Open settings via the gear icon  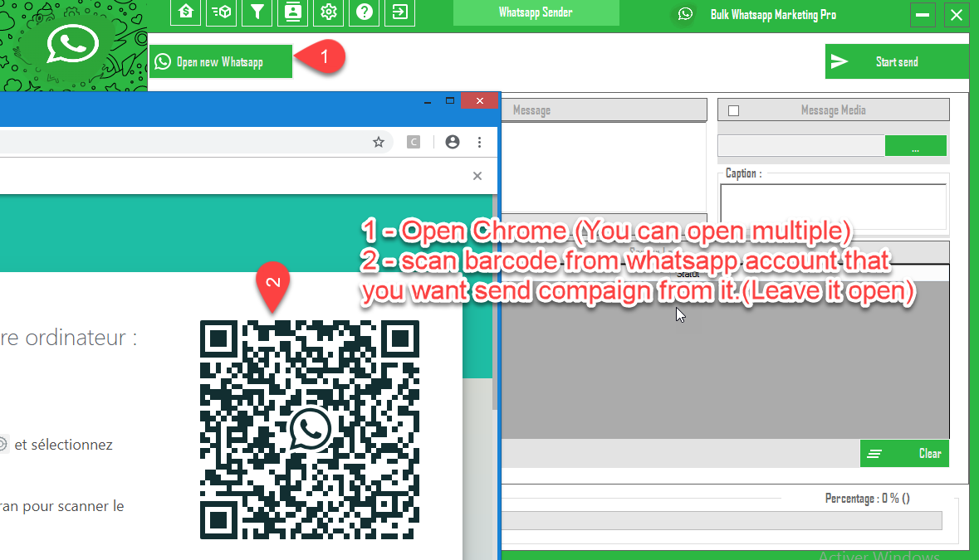pyautogui.click(x=329, y=12)
